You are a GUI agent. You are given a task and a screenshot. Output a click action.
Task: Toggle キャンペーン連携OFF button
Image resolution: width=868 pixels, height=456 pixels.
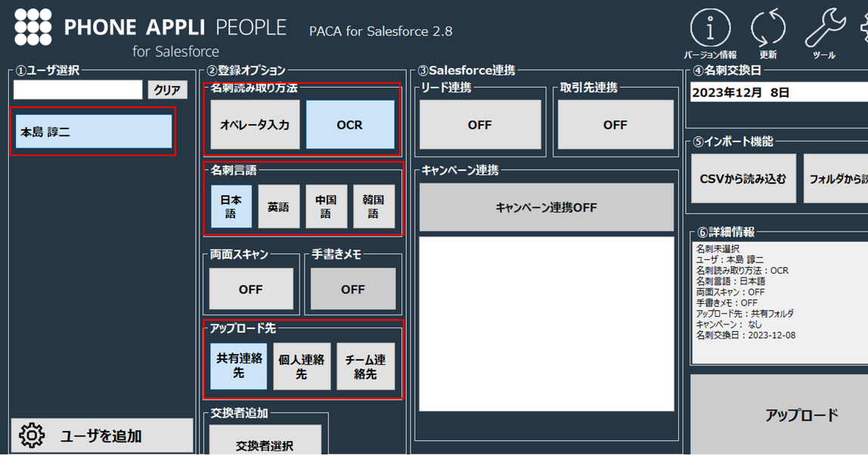tap(547, 207)
